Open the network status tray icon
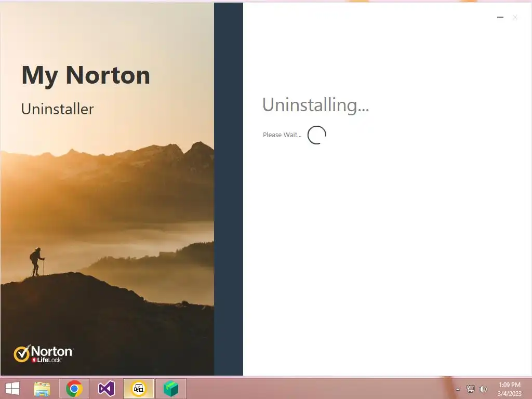 pos(470,389)
